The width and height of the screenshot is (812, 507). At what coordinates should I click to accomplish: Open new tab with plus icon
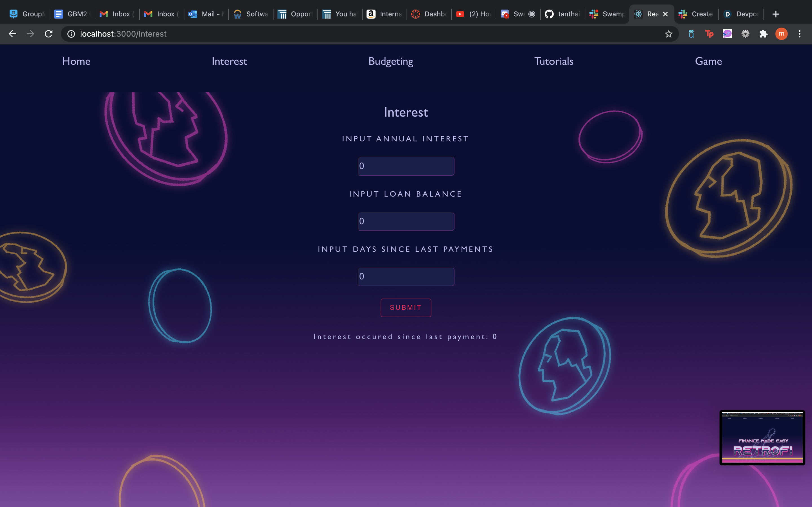[775, 14]
